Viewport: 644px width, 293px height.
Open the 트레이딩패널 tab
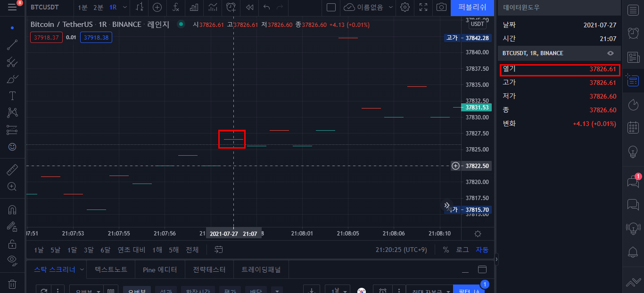point(261,269)
